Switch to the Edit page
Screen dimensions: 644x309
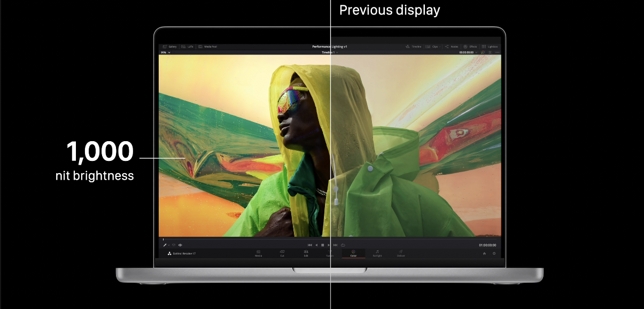click(306, 253)
